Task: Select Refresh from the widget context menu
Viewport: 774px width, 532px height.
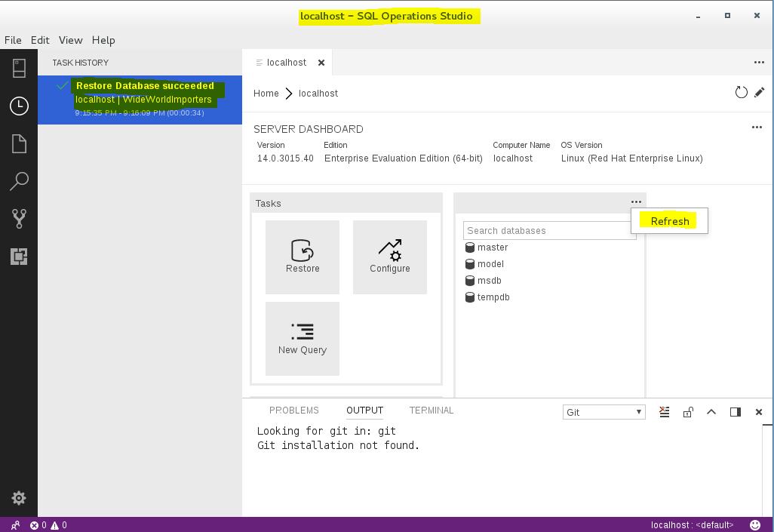Action: [669, 221]
